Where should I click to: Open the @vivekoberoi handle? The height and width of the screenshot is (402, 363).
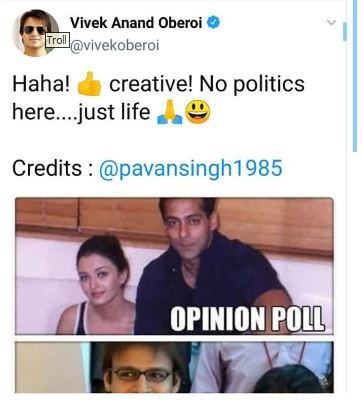(115, 46)
